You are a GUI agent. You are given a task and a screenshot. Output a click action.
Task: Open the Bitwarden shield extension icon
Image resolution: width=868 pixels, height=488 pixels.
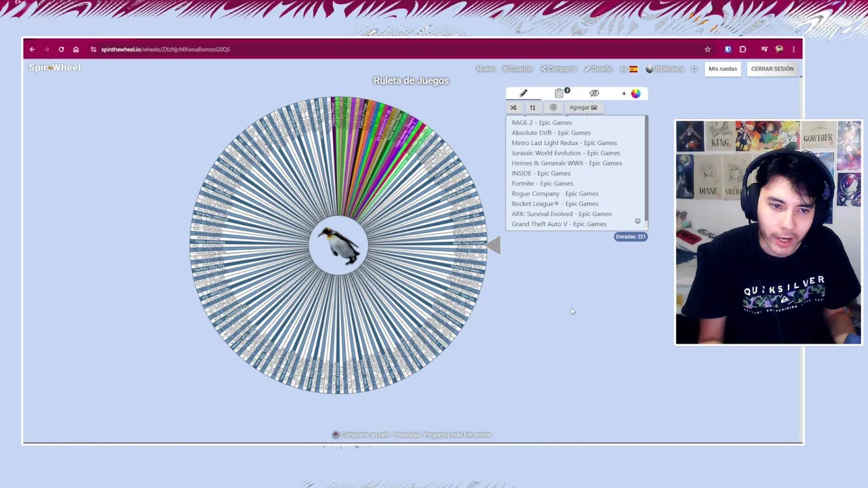(728, 49)
